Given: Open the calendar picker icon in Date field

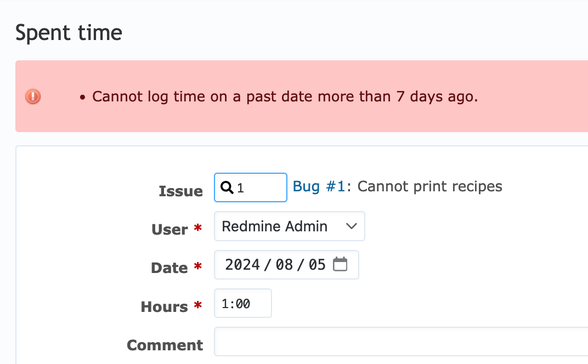Looking at the screenshot, I should tap(340, 264).
